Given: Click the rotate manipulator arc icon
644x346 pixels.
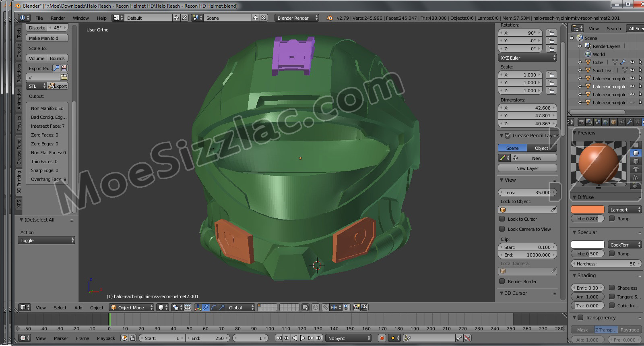Looking at the screenshot, I should (x=214, y=307).
